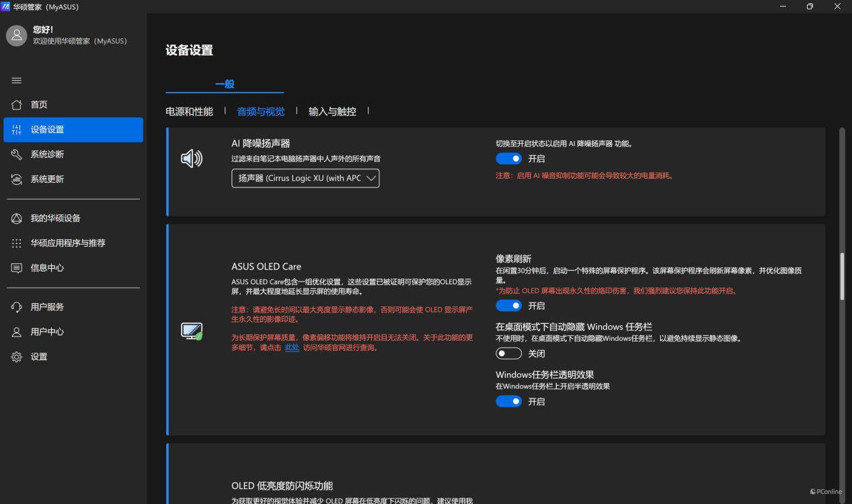Switch to 输入与触控 tab

(x=332, y=112)
